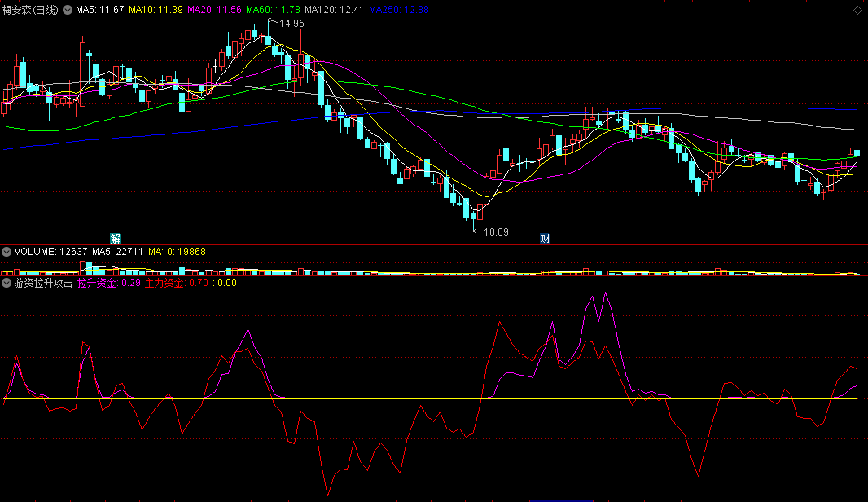
Task: Click the 梅安森(日线) chart title
Action: [30, 10]
